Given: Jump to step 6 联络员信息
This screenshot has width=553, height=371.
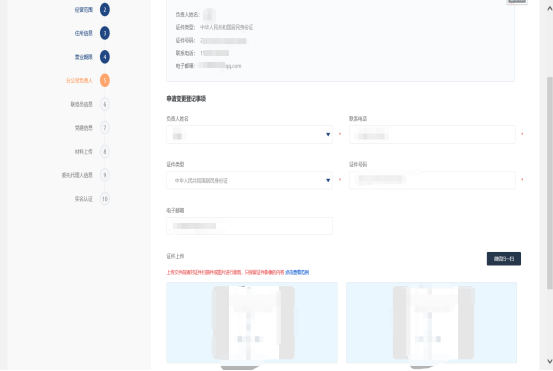Looking at the screenshot, I should point(104,104).
